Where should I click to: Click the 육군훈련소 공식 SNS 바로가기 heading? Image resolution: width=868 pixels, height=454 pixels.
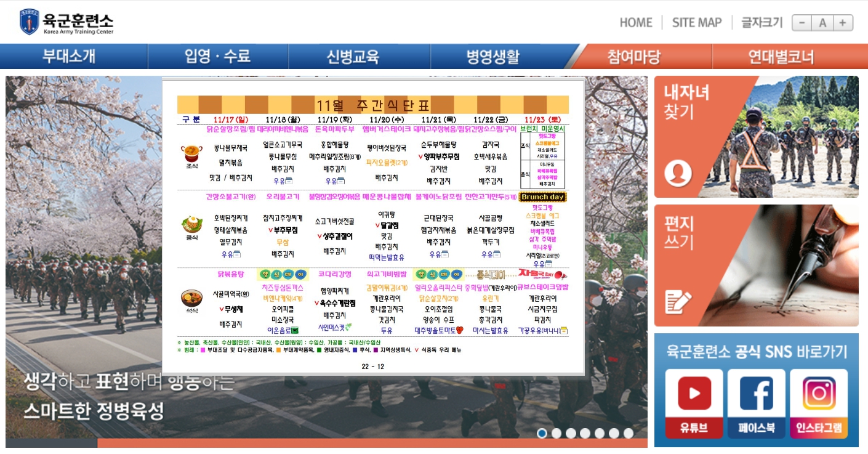757,352
